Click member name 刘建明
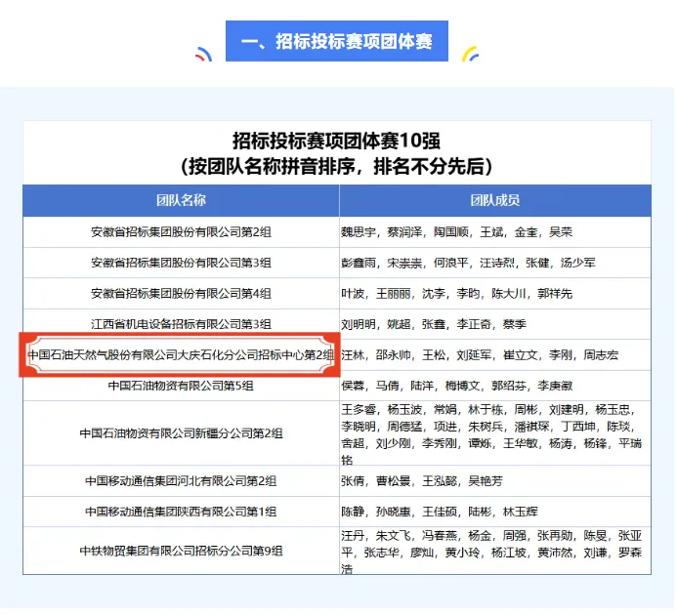Screen dimensions: 677x616 [x=566, y=409]
